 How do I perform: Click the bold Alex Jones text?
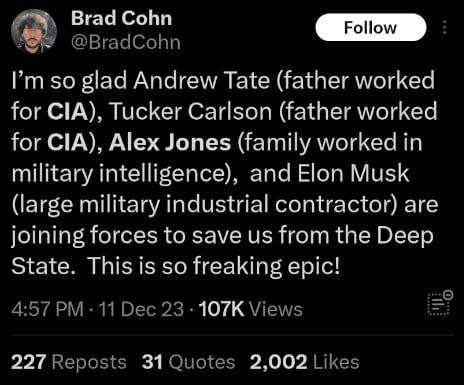point(170,142)
